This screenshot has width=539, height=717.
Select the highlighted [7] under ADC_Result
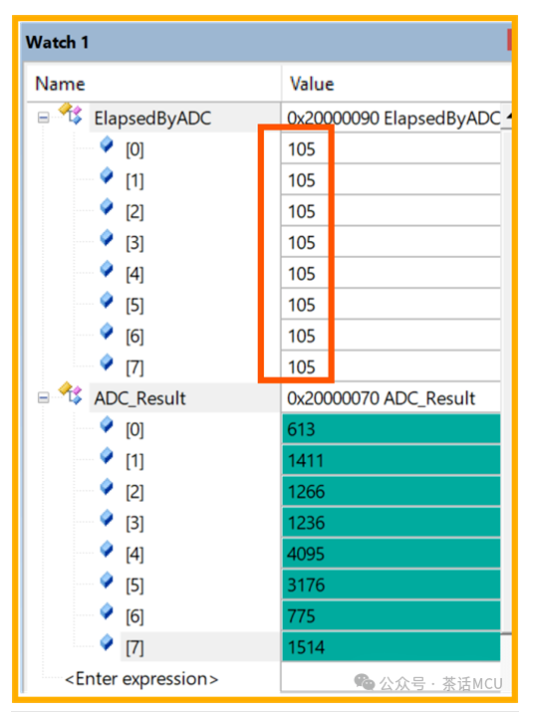[134, 647]
